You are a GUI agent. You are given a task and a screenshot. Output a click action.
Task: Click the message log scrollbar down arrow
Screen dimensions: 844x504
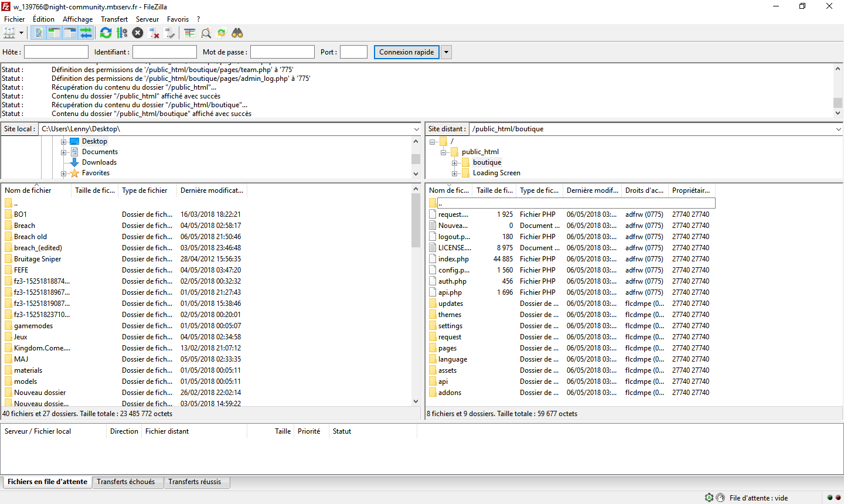(838, 113)
